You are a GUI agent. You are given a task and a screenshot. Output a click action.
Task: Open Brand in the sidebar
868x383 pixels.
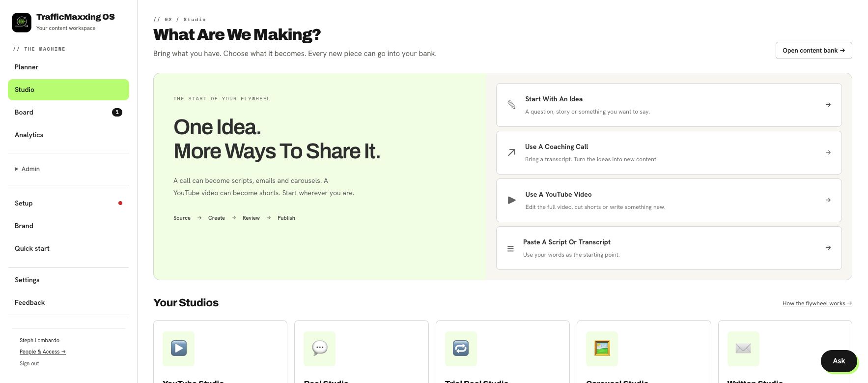[68, 226]
